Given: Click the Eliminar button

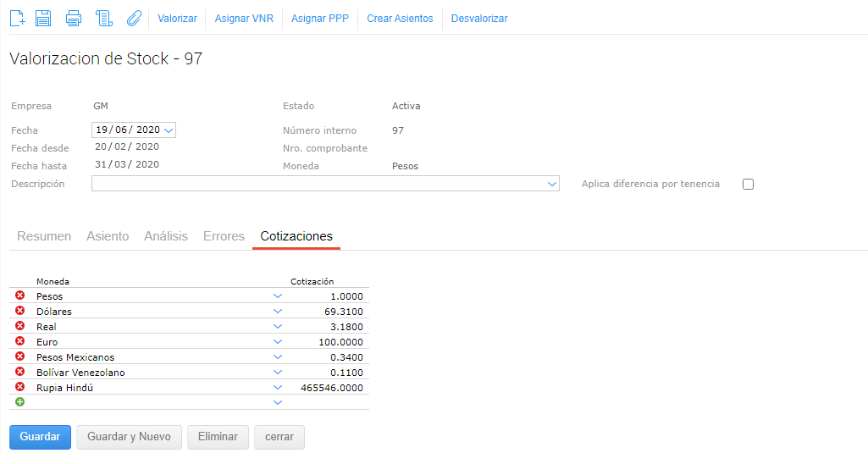Looking at the screenshot, I should coord(218,437).
